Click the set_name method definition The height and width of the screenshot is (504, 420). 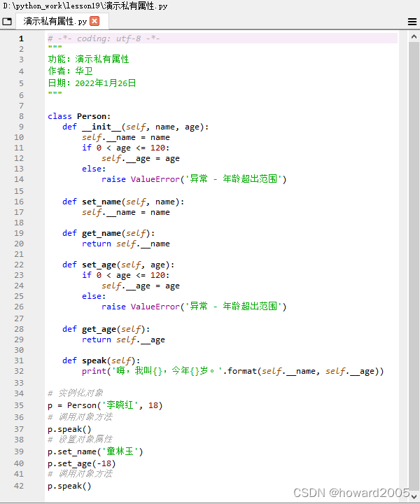pos(123,202)
